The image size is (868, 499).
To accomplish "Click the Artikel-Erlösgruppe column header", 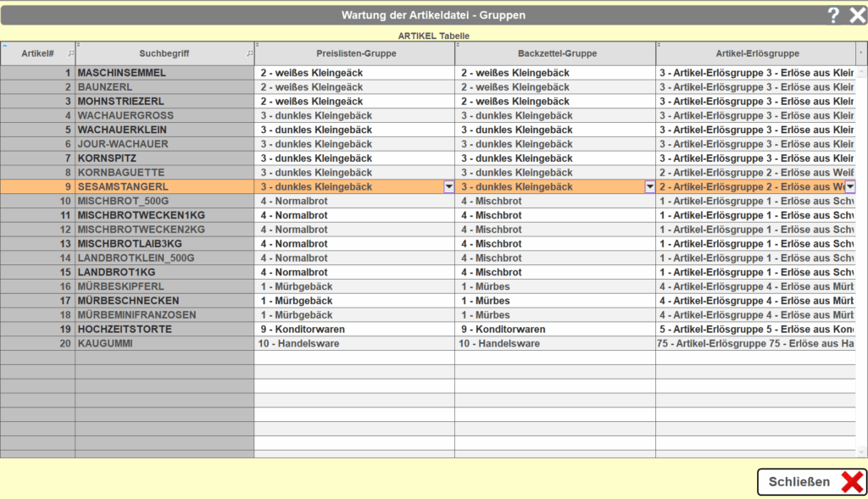I will pyautogui.click(x=757, y=53).
